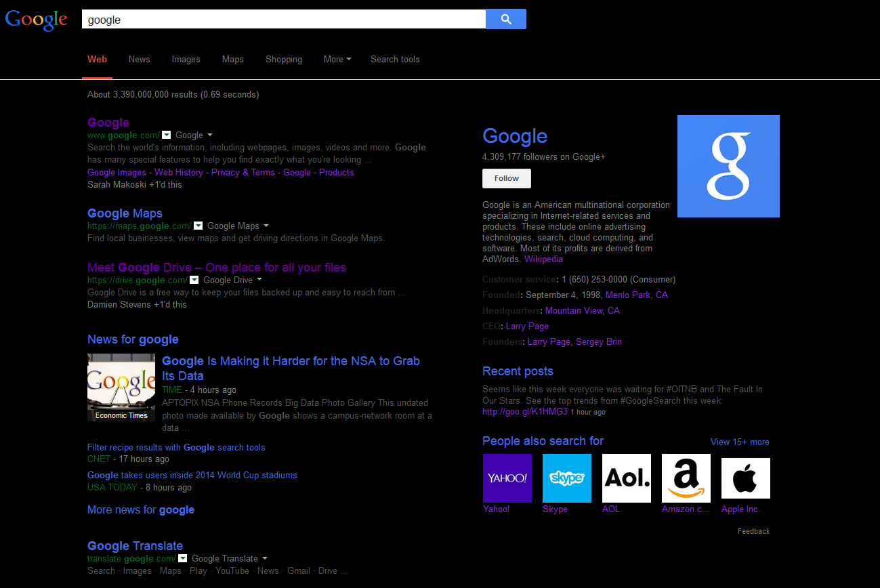This screenshot has height=588, width=880.
Task: Click the Amazon.c... text label
Action: [686, 509]
